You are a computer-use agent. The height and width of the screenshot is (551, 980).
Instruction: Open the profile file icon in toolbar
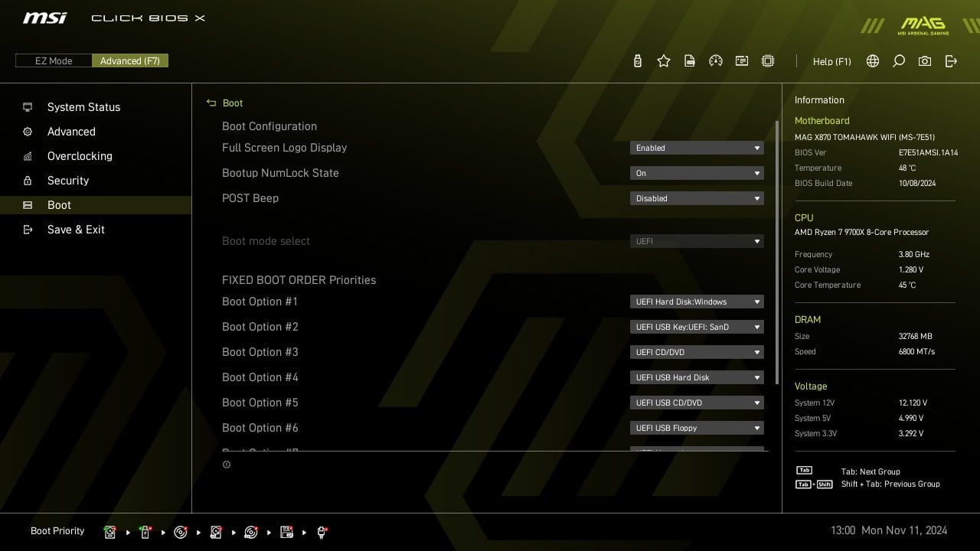[690, 61]
